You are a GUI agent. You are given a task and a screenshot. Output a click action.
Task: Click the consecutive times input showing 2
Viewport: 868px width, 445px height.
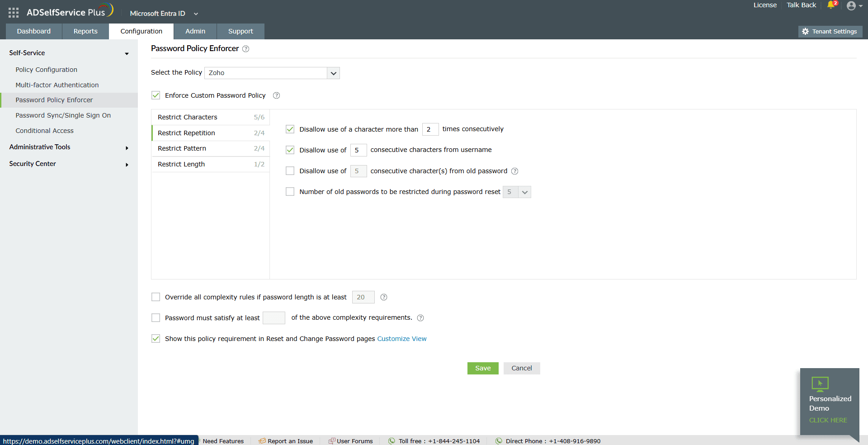click(430, 129)
